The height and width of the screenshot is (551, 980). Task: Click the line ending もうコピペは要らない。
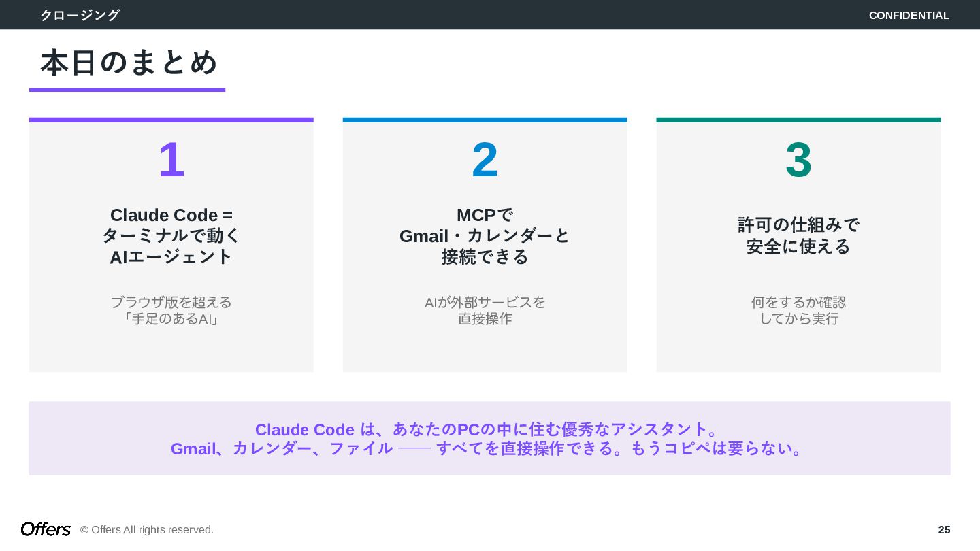pos(489,448)
